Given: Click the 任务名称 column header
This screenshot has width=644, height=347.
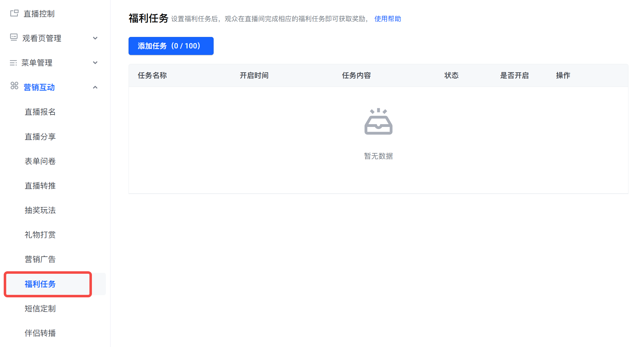Looking at the screenshot, I should point(152,75).
